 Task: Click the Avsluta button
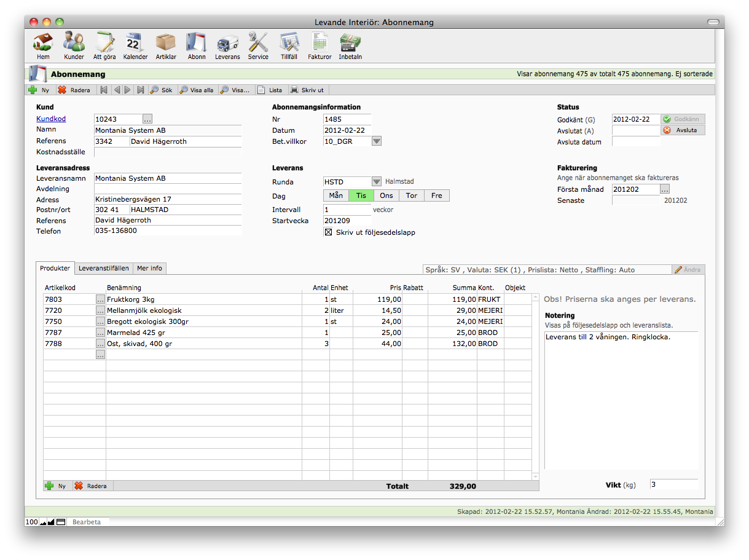click(x=683, y=130)
